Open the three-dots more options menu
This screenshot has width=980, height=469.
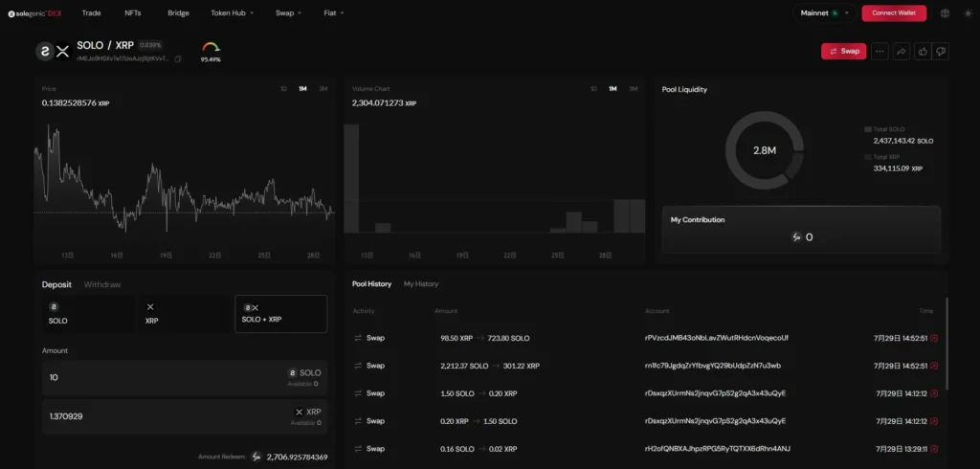880,52
